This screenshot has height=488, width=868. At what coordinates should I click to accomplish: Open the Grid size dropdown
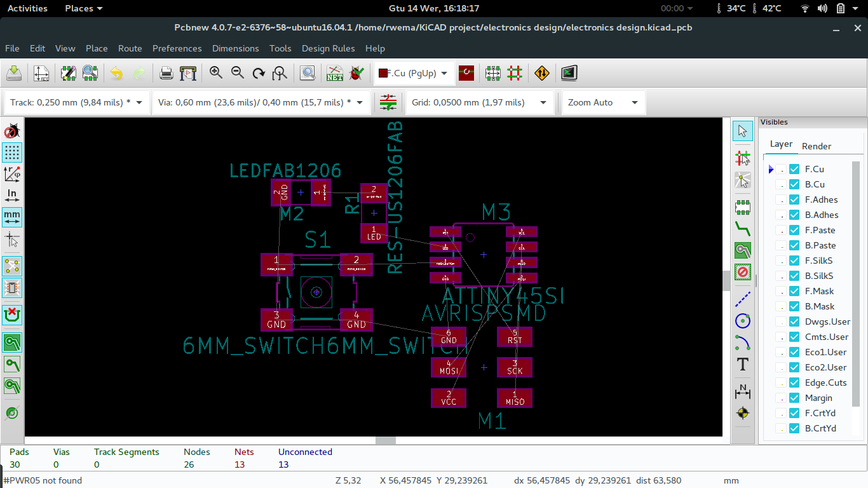point(543,102)
